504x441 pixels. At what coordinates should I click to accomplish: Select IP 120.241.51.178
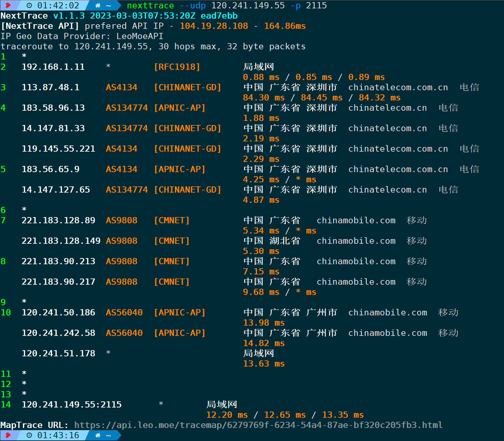click(58, 354)
